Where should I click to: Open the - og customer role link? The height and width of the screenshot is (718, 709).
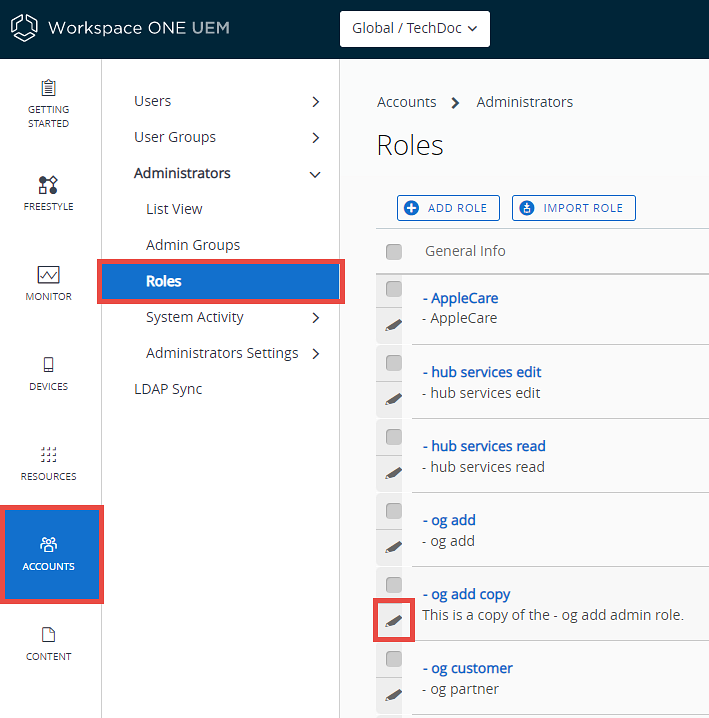coord(468,669)
